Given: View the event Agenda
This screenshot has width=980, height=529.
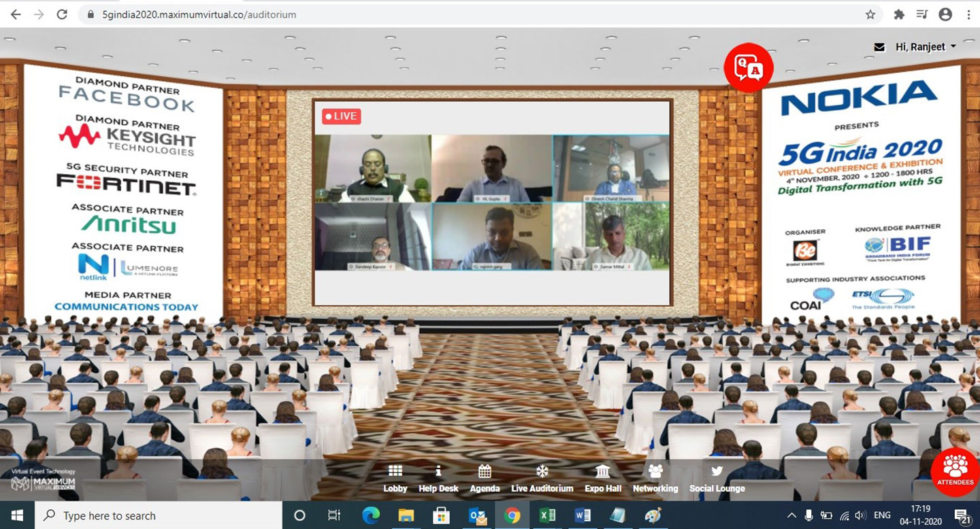Looking at the screenshot, I should (x=485, y=479).
